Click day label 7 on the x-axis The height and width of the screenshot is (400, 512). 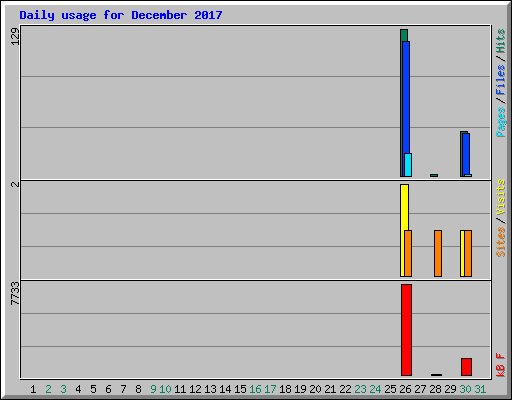click(x=123, y=389)
